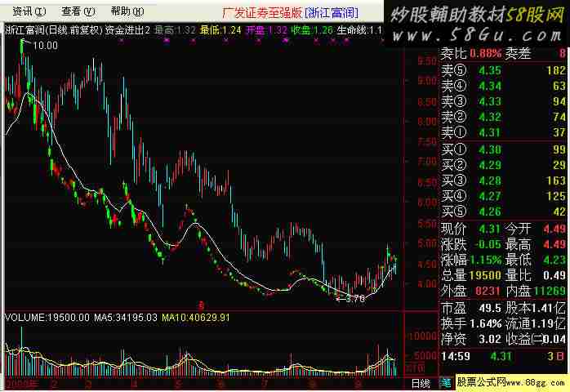
Task: Click the 14:59 last tick row
Action: pos(504,356)
